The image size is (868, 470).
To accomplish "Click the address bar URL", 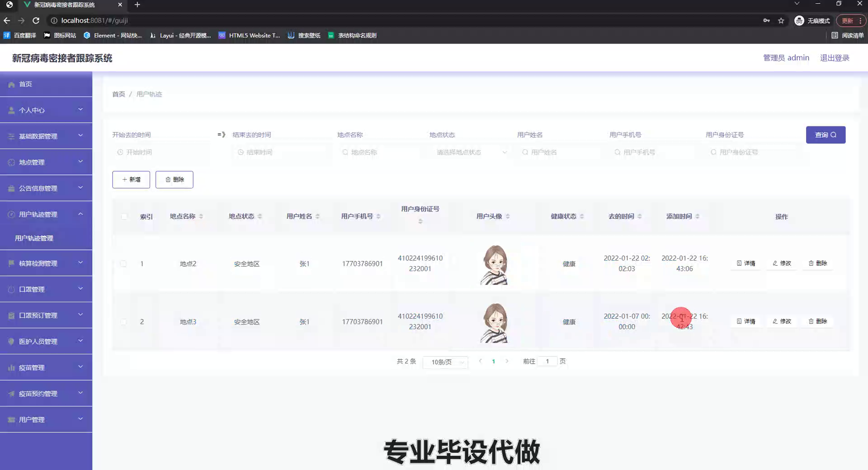I will tap(94, 20).
